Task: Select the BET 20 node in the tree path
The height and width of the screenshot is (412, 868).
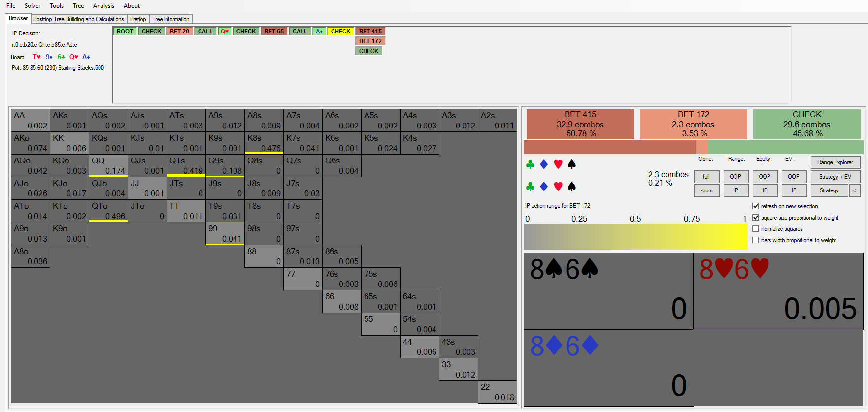Action: pyautogui.click(x=180, y=32)
